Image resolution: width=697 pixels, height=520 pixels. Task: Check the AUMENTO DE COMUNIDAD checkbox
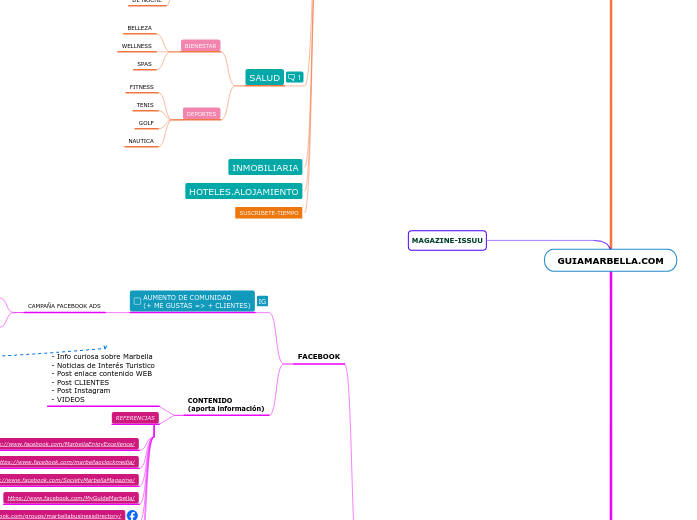click(x=137, y=301)
